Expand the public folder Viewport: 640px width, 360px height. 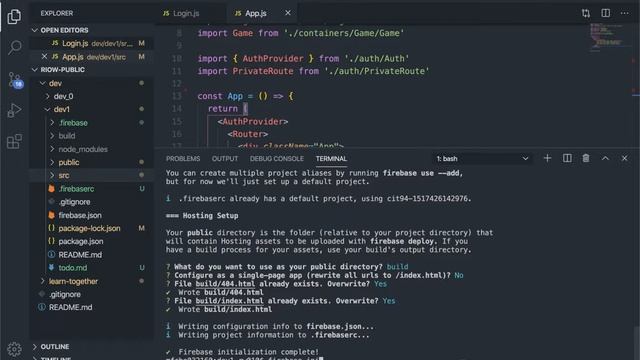52,162
